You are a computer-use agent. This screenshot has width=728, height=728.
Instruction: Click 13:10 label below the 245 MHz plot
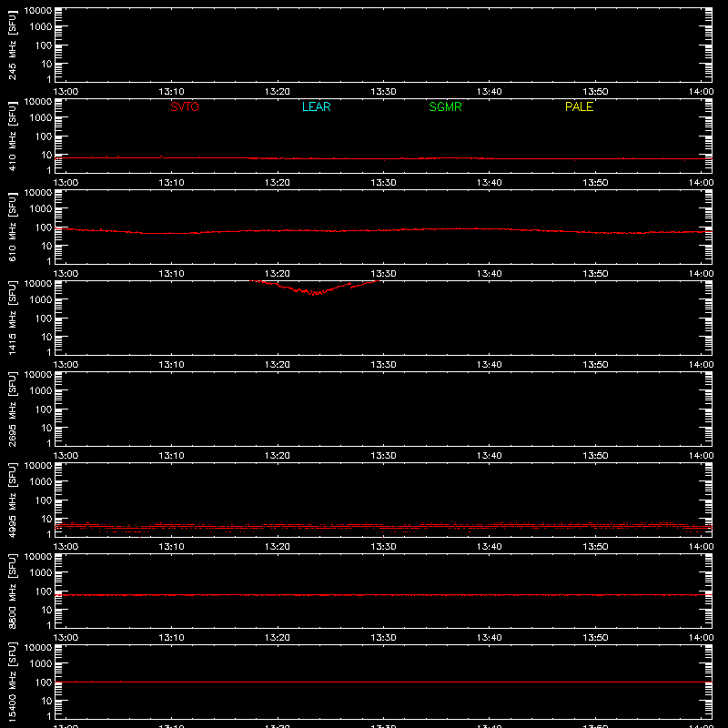pyautogui.click(x=171, y=92)
